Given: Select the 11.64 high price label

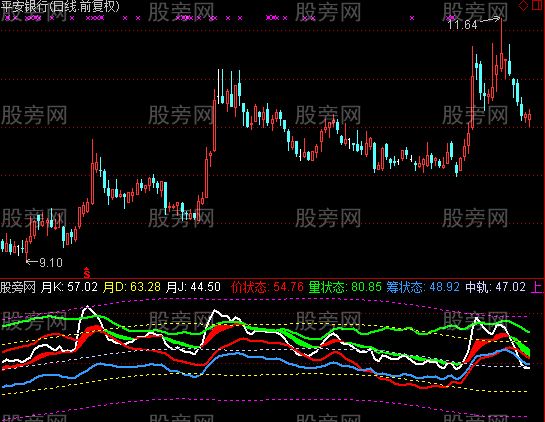Looking at the screenshot, I should click(x=462, y=25).
